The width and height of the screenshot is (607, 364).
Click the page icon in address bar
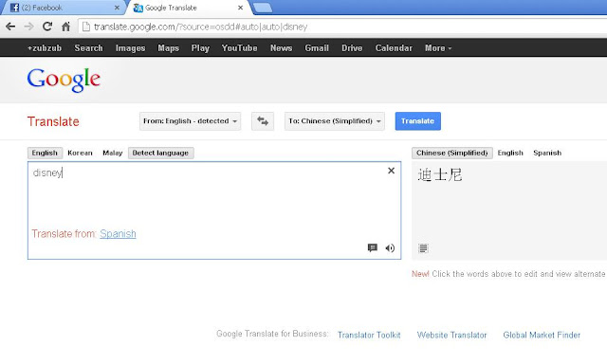tap(86, 27)
